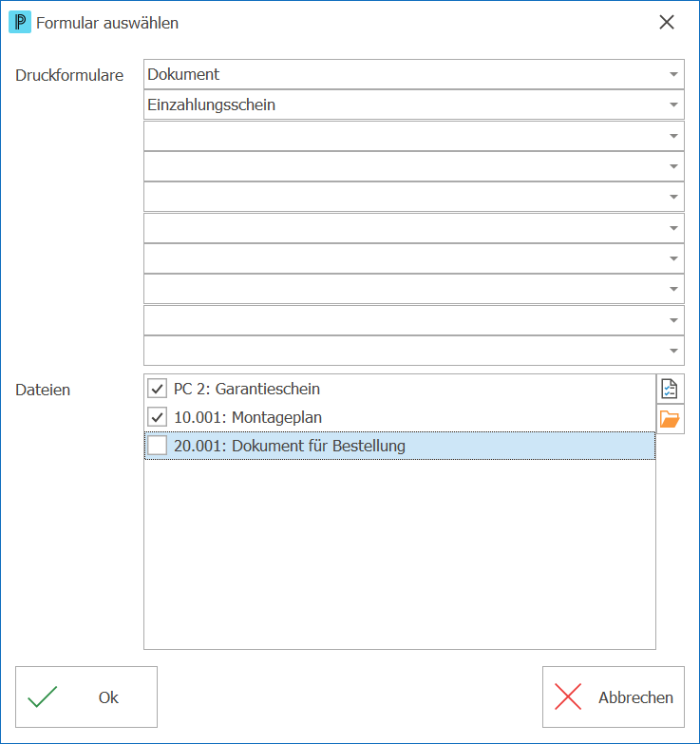Open the orange folder icon beside Dateien

pyautogui.click(x=670, y=419)
